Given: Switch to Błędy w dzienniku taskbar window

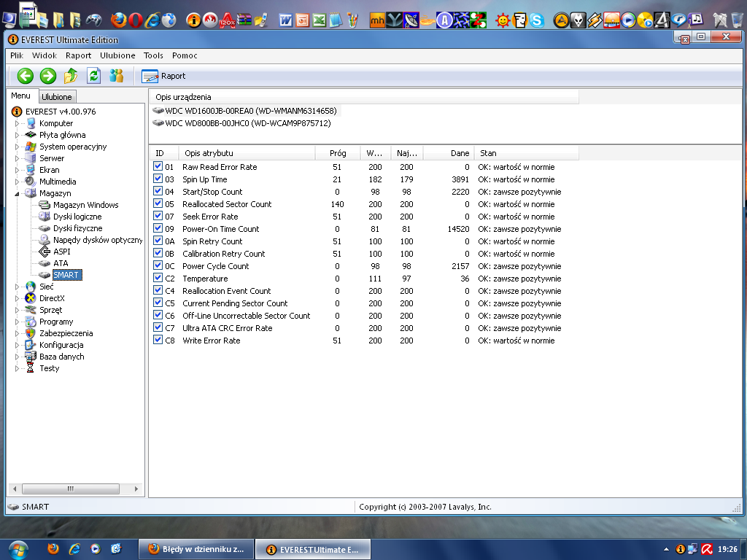Looking at the screenshot, I should (196, 549).
